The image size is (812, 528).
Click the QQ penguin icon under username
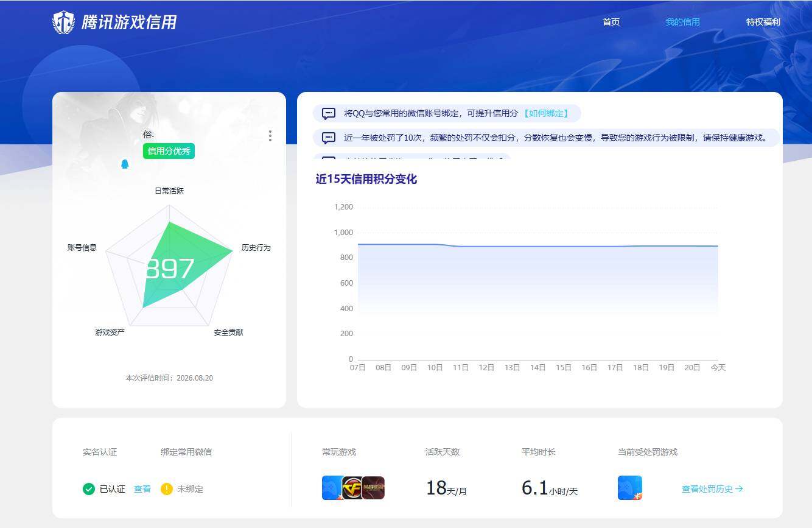pos(125,164)
